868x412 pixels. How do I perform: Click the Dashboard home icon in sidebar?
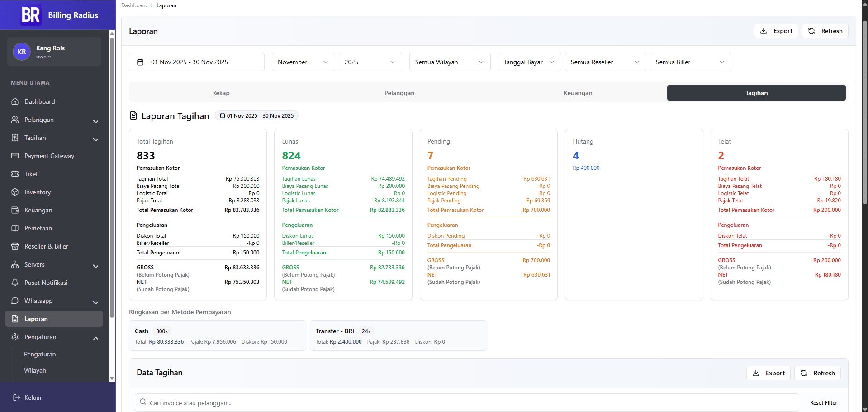pos(15,101)
